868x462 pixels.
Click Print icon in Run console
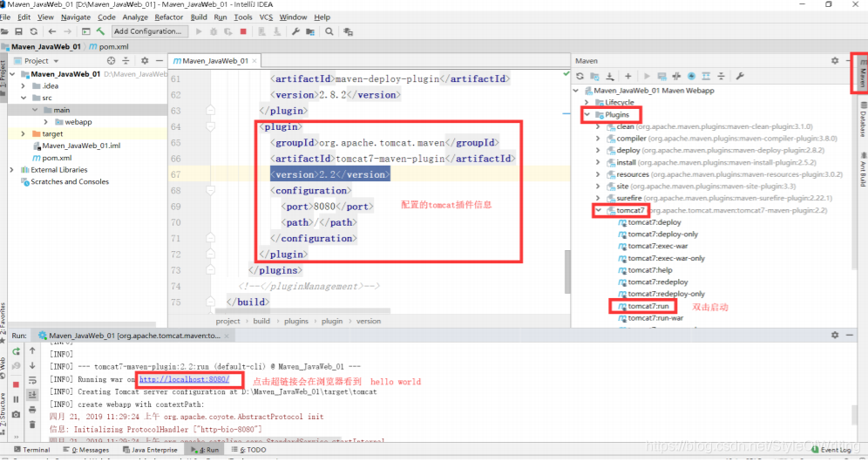32,410
